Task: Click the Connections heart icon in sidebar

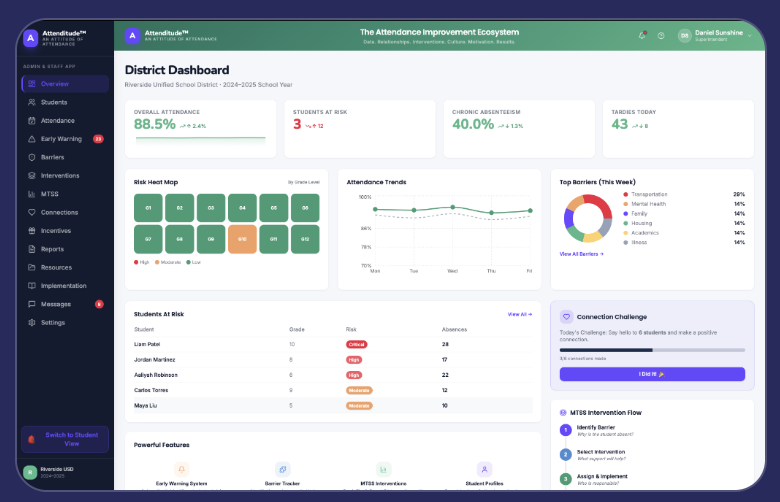Action: (x=32, y=212)
